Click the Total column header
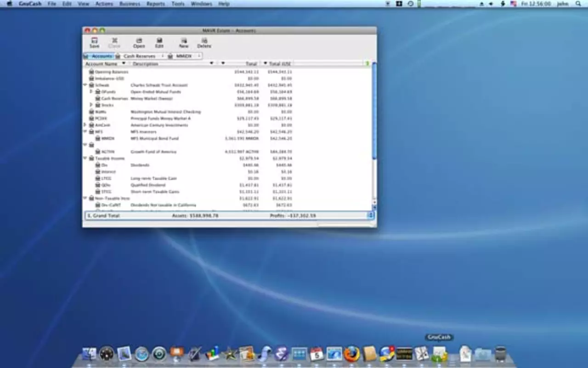 [x=251, y=63]
